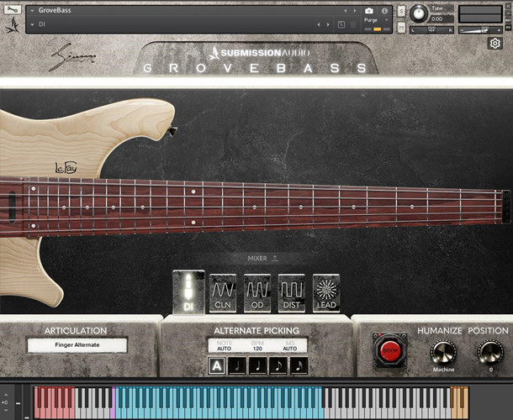
Task: Toggle the red DOOM button
Action: click(x=390, y=350)
